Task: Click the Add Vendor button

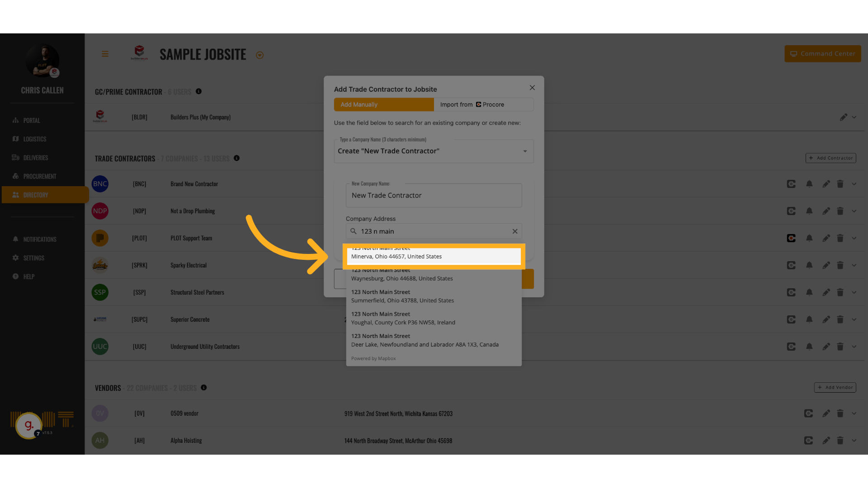Action: coord(835,387)
